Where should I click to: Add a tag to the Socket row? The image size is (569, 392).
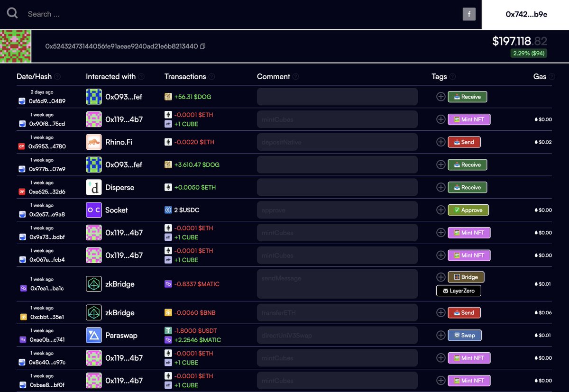coord(441,210)
